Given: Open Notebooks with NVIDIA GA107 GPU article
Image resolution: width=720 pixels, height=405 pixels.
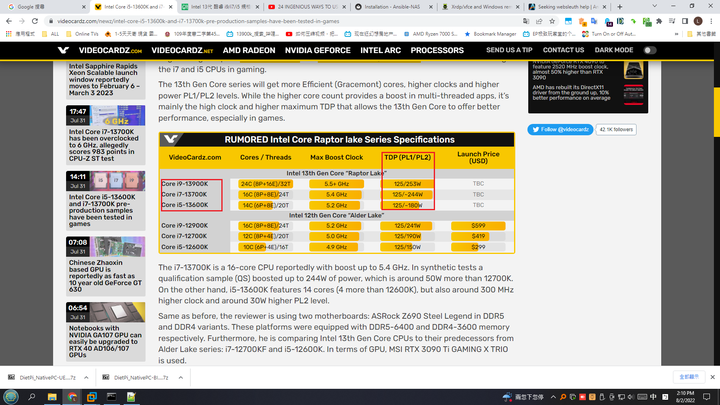Looking at the screenshot, I should [105, 342].
